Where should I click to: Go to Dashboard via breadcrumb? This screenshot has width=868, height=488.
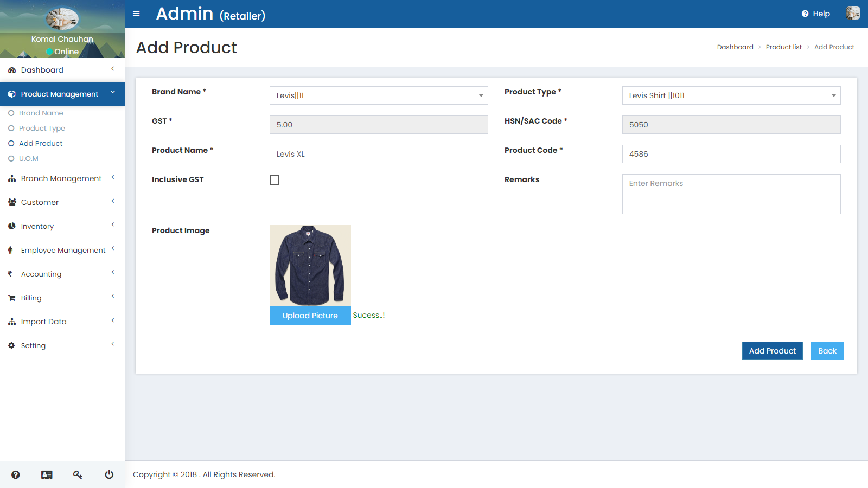point(735,47)
